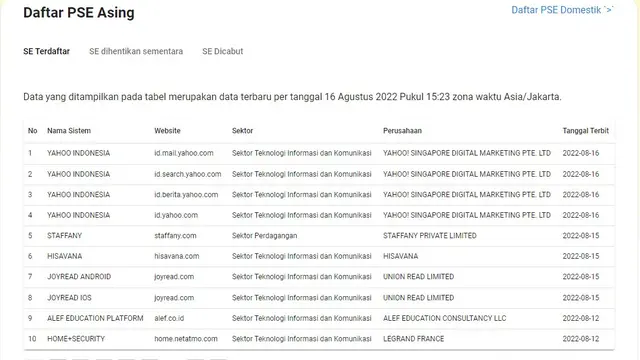Click the data update timestamp notice

(292, 97)
